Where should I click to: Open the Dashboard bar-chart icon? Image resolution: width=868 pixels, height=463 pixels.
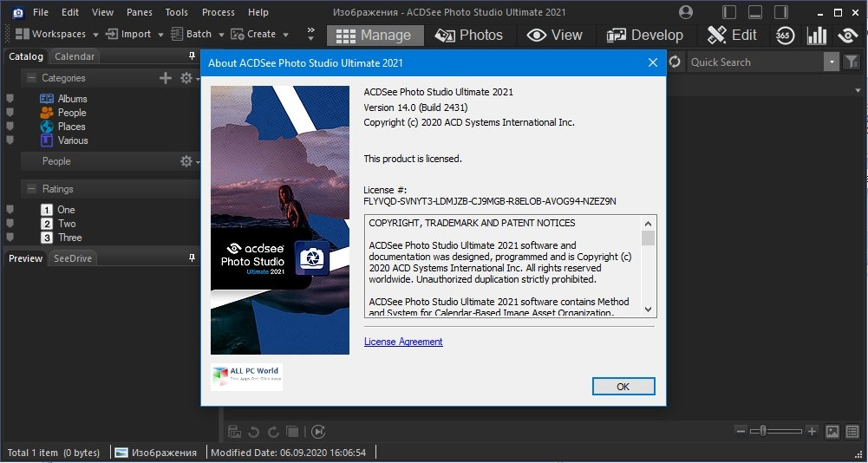pos(816,35)
